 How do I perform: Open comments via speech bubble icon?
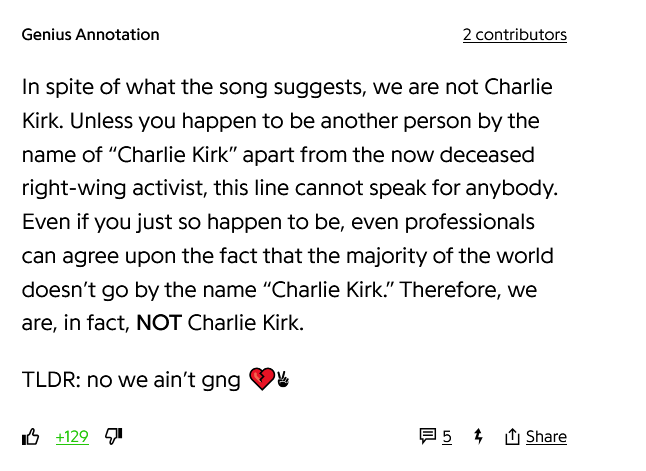pyautogui.click(x=427, y=436)
